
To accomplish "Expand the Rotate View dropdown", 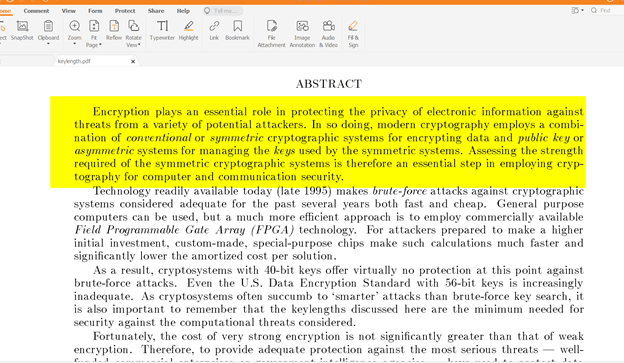I will (x=133, y=34).
